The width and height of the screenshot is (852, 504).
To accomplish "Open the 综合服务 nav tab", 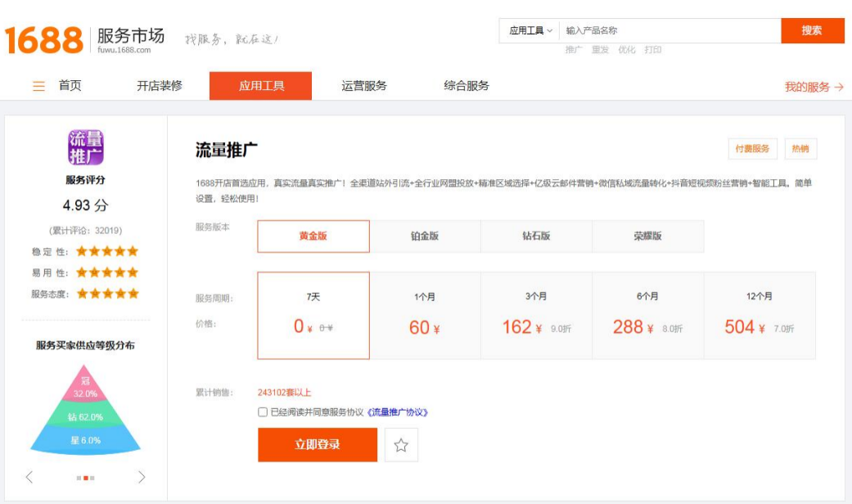I will coord(467,85).
